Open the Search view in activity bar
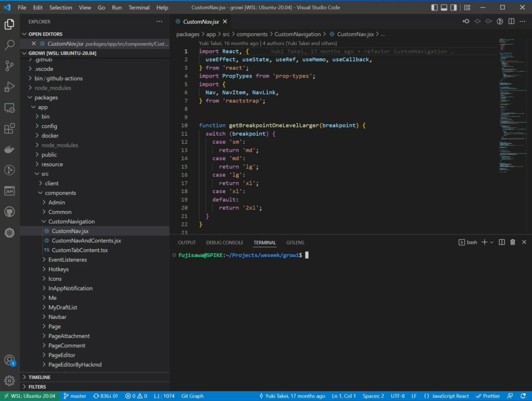532x401 pixels. coord(9,45)
